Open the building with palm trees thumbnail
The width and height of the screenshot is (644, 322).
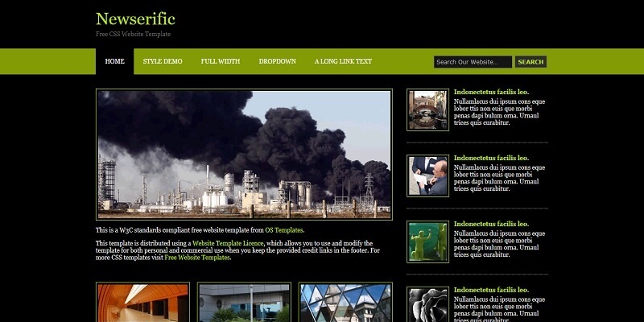244,302
